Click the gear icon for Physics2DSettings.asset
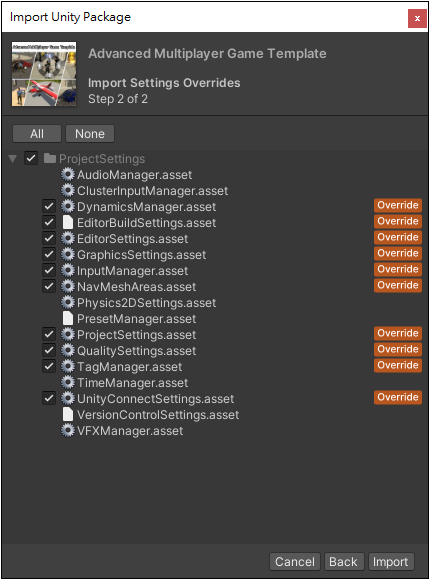 tap(68, 302)
